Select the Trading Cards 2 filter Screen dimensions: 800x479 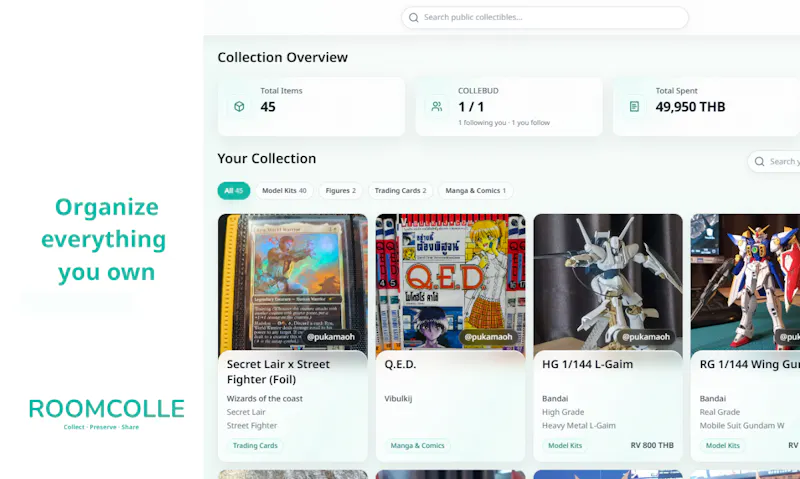coord(401,191)
